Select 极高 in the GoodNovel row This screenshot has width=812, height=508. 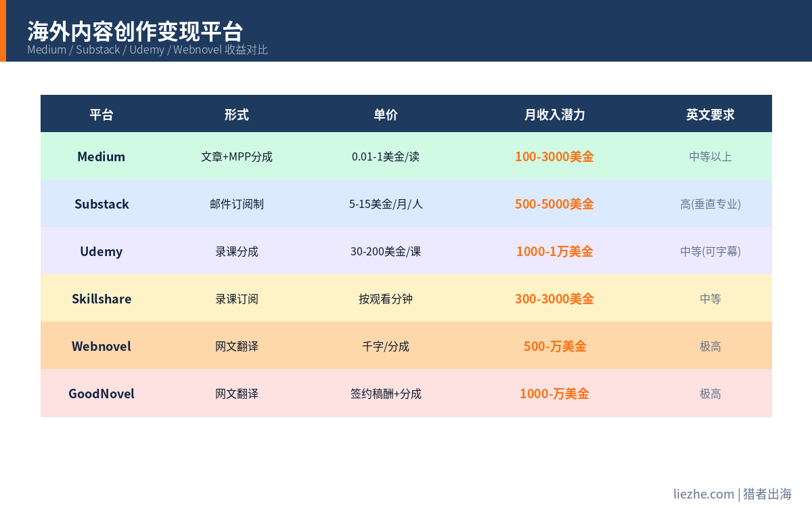point(710,394)
